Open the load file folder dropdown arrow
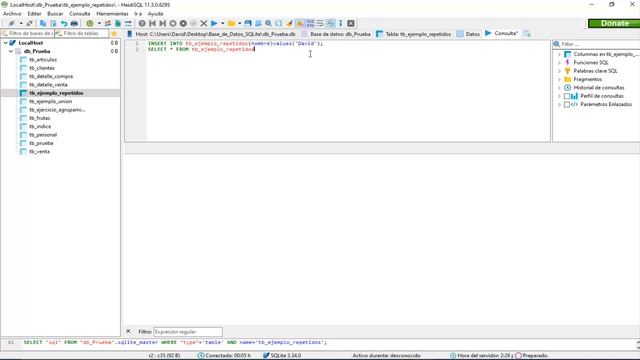This screenshot has width=640, height=360. click(x=240, y=24)
